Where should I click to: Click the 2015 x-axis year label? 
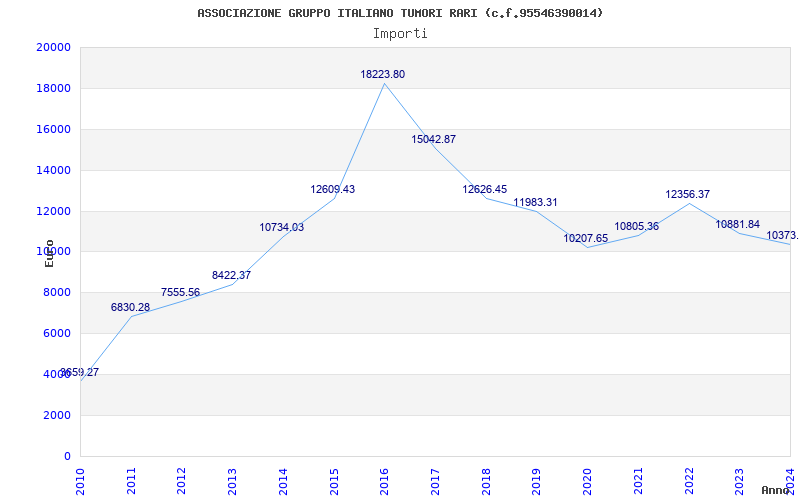(334, 480)
